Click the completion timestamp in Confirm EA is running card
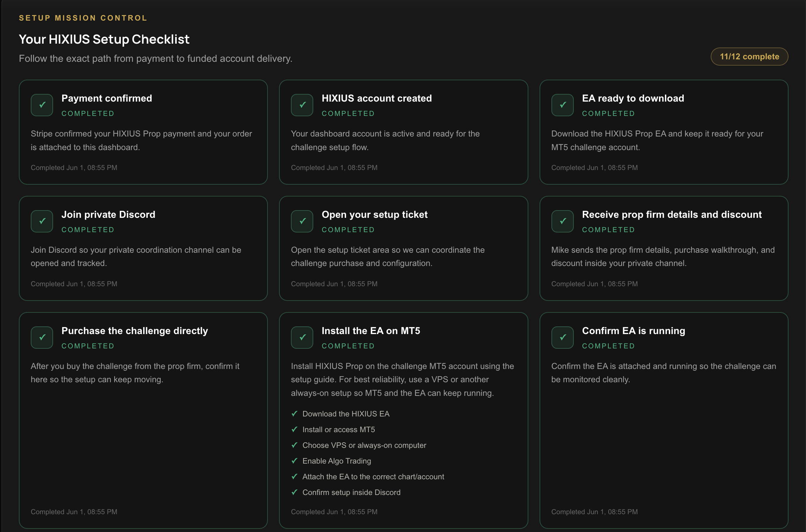 point(594,512)
